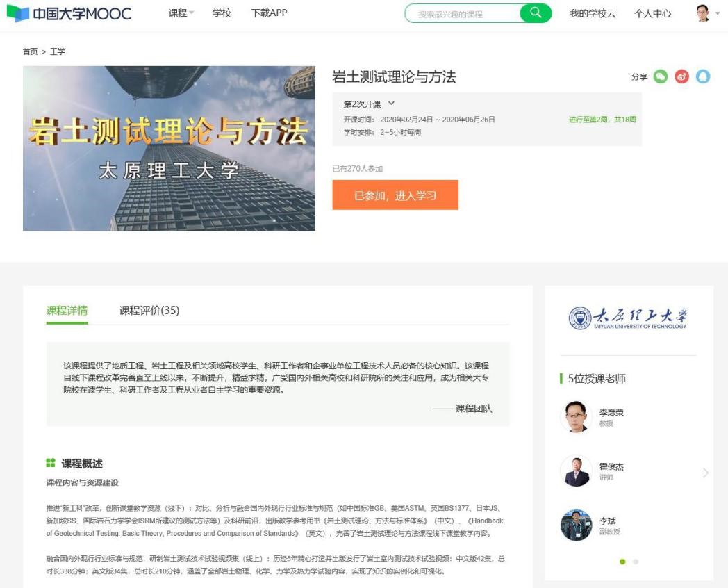
Task: Click Taiyuan University of Technology logo
Action: [628, 318]
